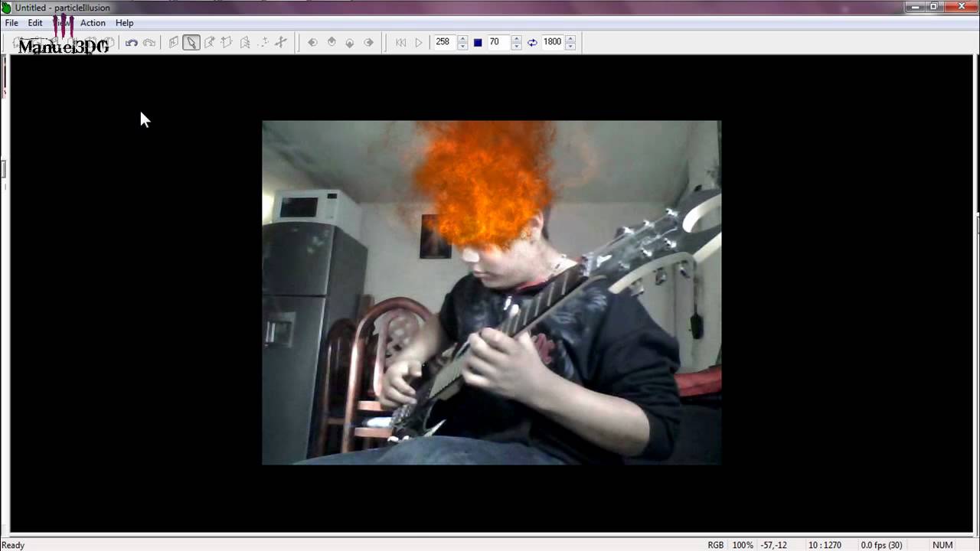Click the -57,-12 coordinates status entry
Viewport: 980px width, 551px height.
click(773, 545)
